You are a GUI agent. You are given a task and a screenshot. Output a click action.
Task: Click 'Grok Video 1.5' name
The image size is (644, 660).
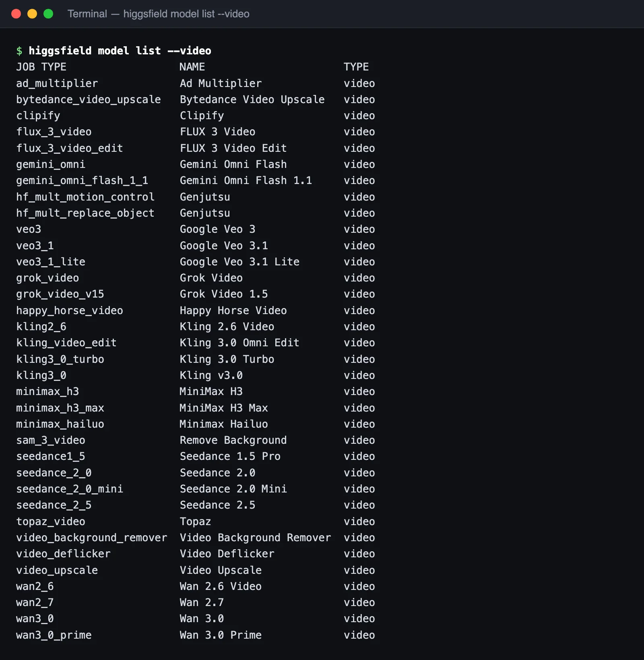tap(224, 294)
